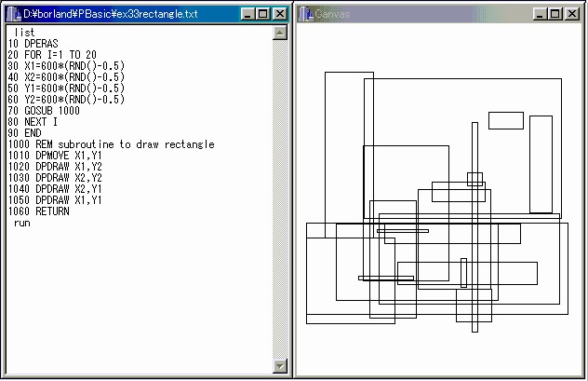
Task: Click the Canvas window title bar
Action: [x=419, y=15]
